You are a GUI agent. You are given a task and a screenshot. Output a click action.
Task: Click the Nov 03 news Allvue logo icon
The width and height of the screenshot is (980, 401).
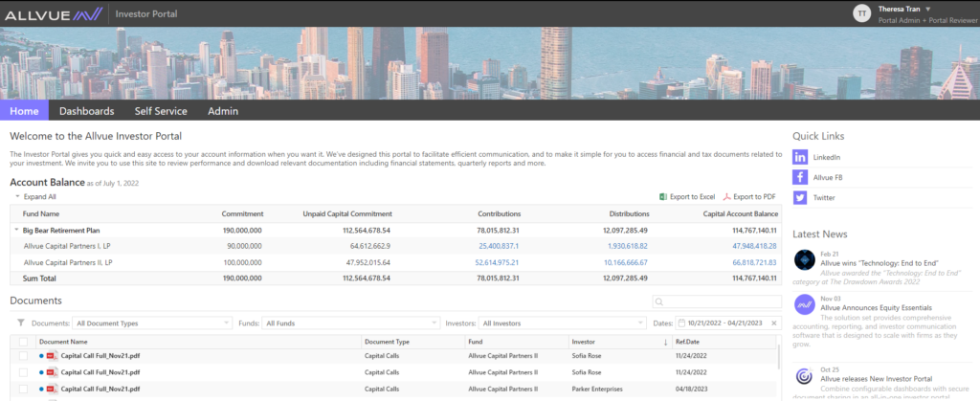[x=804, y=304]
